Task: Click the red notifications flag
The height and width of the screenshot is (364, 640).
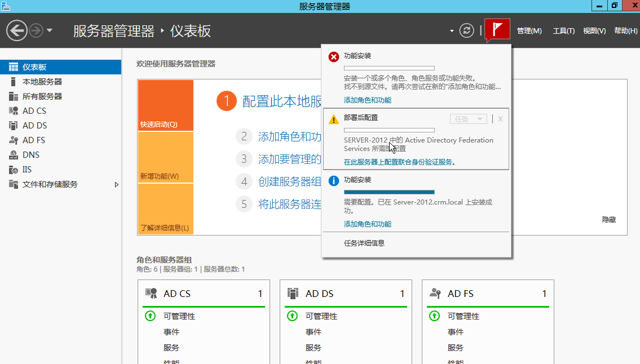Action: pos(497,29)
